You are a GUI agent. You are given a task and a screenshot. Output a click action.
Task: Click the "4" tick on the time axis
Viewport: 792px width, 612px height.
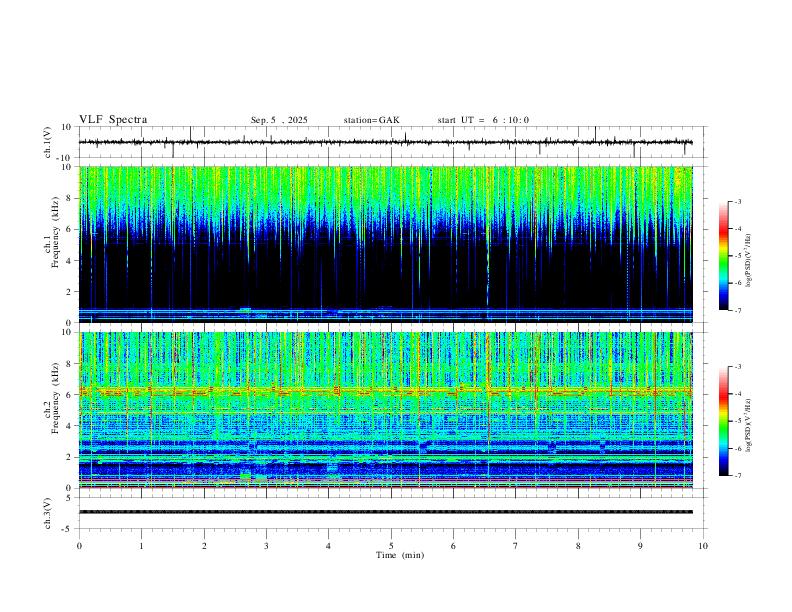click(x=328, y=546)
